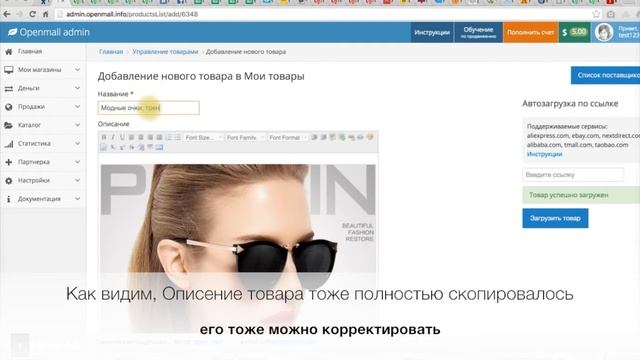The width and height of the screenshot is (640, 360).
Task: Apply superscript formatting
Action: pyautogui.click(x=122, y=147)
